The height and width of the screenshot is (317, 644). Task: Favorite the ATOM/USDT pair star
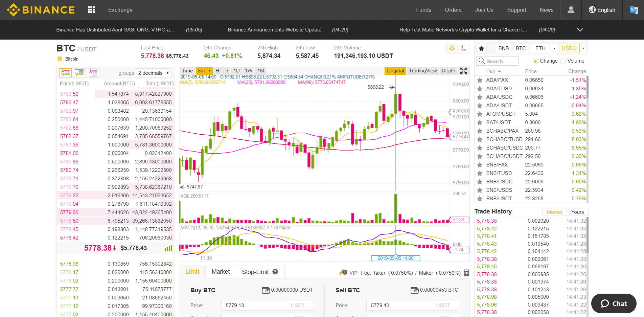(480, 114)
